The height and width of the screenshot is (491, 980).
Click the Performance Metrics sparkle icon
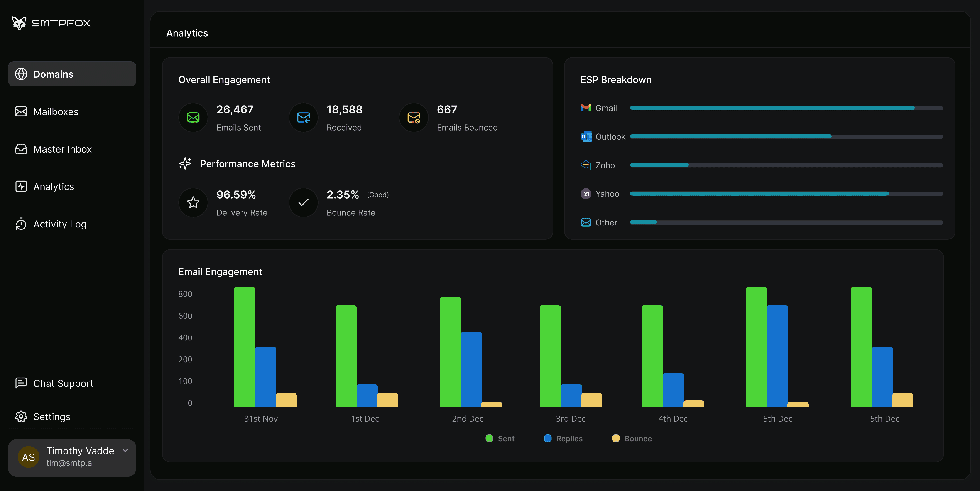click(x=185, y=164)
